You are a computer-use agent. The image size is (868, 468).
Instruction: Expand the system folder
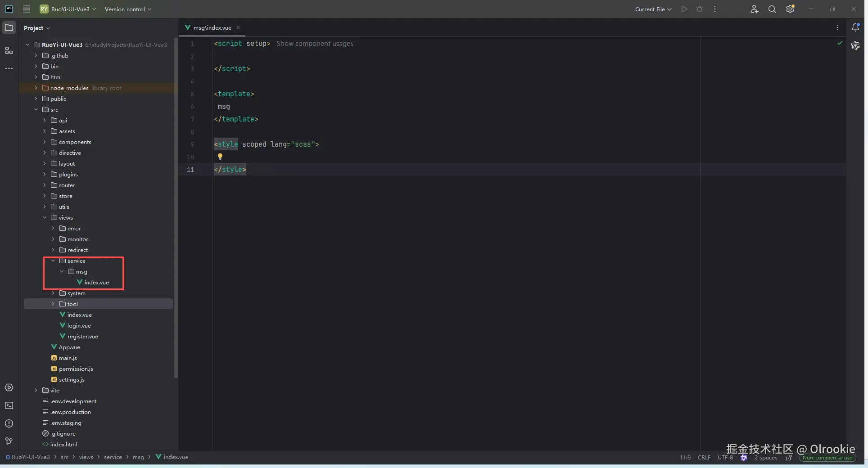tap(53, 293)
